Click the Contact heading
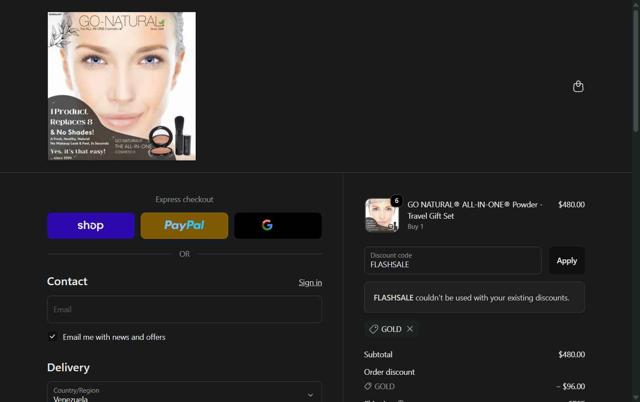640x402 pixels. 67,281
